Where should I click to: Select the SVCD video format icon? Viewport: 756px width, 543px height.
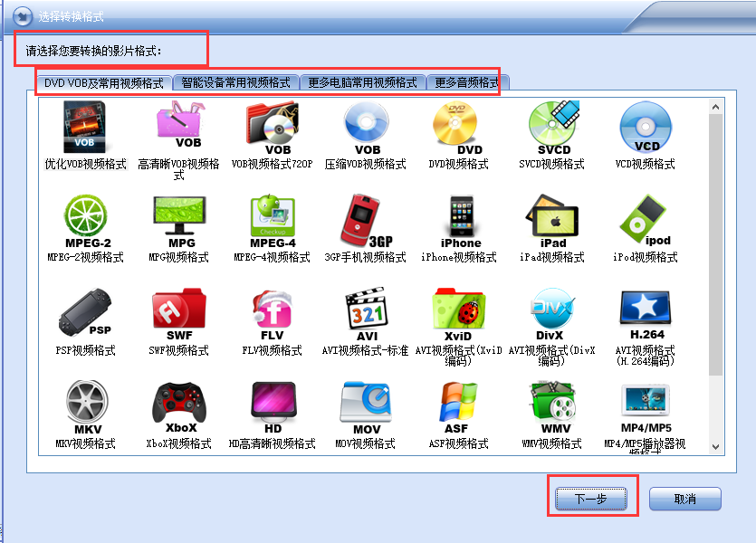coord(553,128)
